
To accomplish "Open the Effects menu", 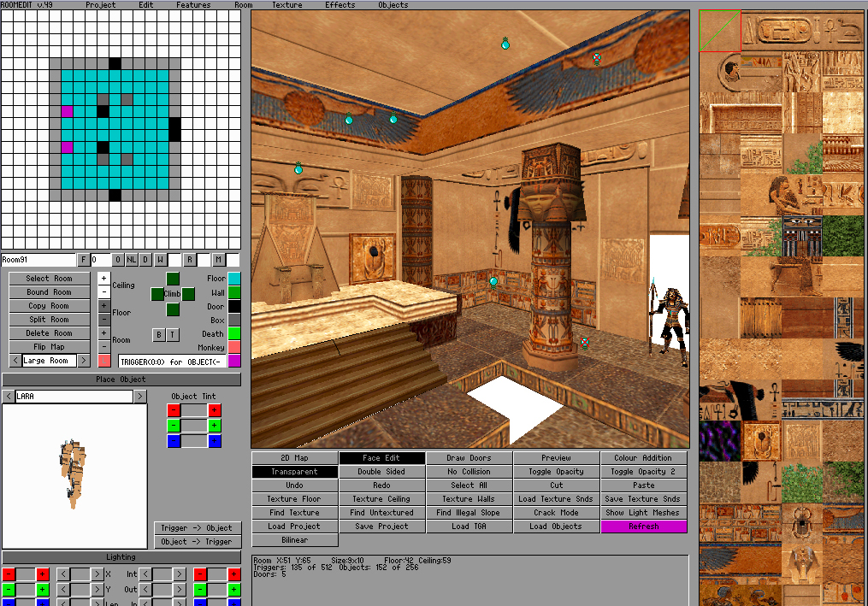I will pos(340,5).
